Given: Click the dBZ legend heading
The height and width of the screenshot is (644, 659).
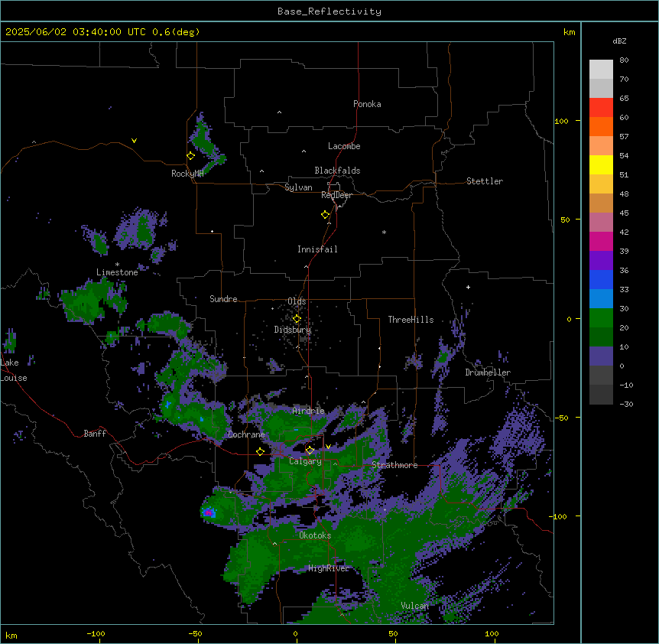Looking at the screenshot, I should (x=619, y=41).
